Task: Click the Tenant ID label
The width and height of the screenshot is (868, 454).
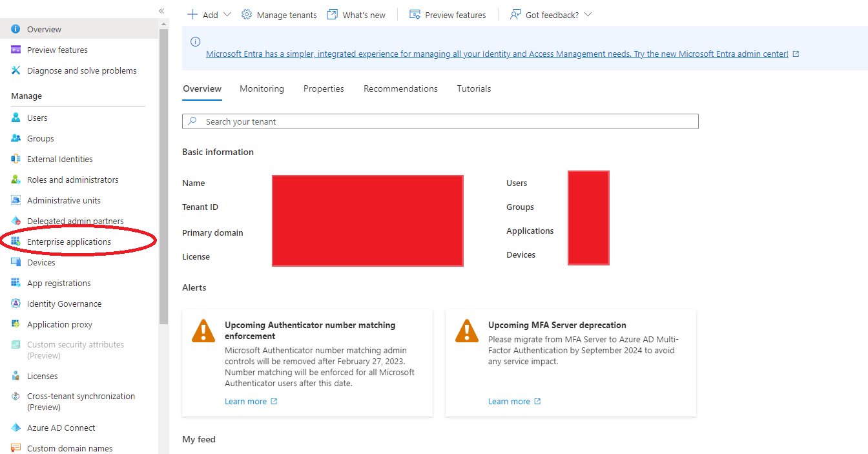Action: pos(200,207)
